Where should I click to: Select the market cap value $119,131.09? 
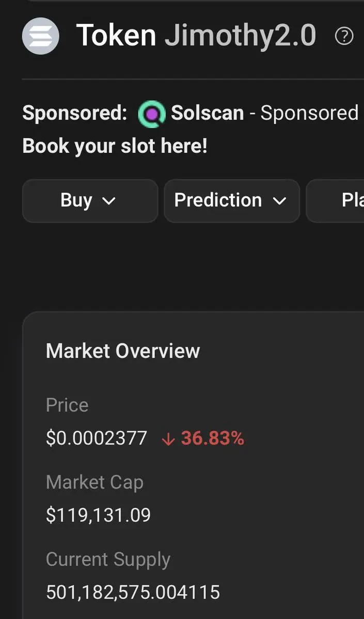coord(98,516)
